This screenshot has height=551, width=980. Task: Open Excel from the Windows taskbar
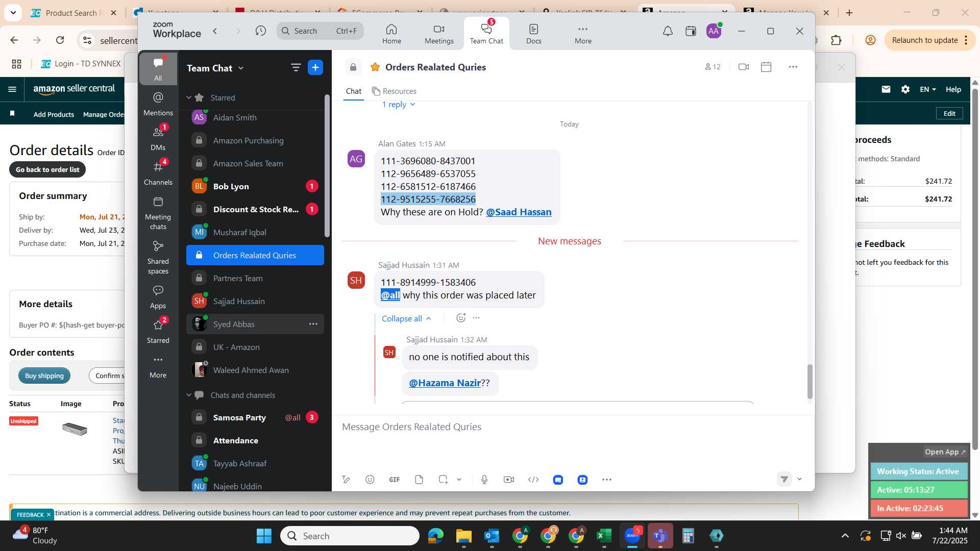(x=604, y=536)
